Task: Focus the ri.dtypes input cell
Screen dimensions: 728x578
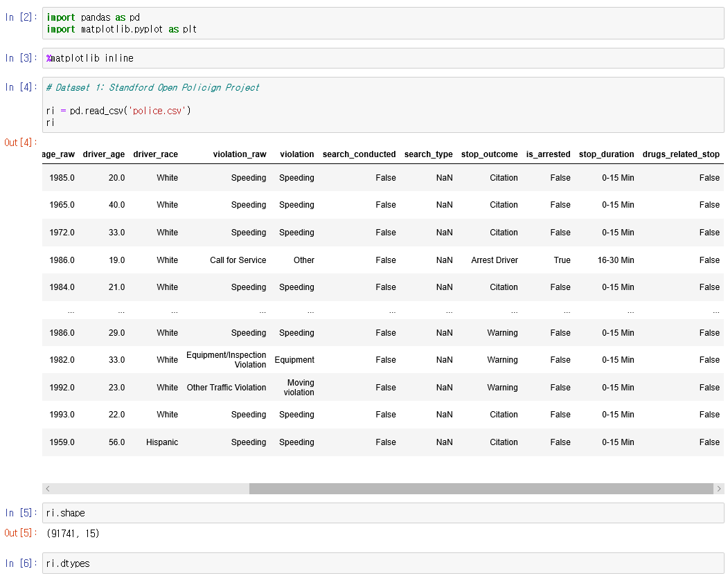Action: coord(383,563)
